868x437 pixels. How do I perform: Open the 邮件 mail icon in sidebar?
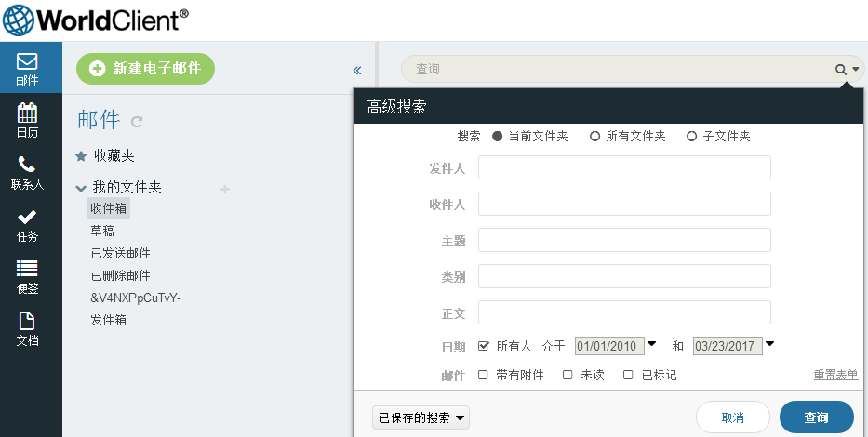coord(27,61)
